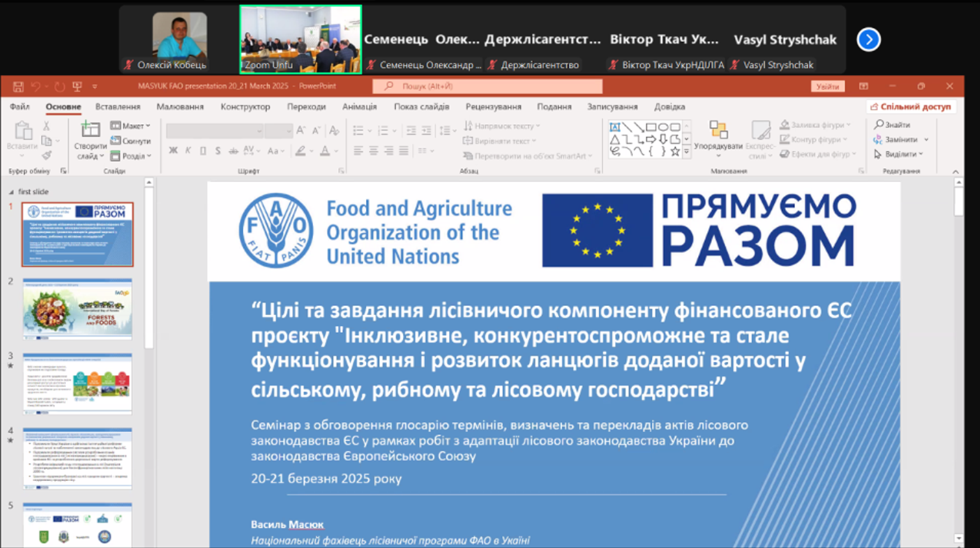Expand the shapes gallery More arrow

[687, 153]
